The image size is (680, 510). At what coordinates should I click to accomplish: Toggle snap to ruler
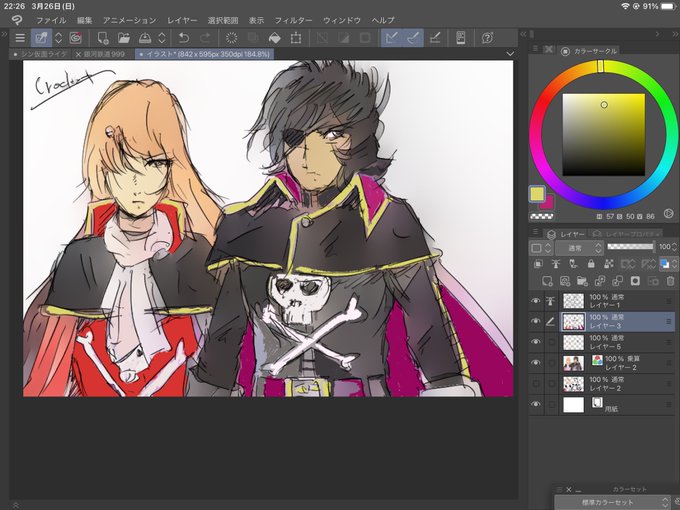pyautogui.click(x=392, y=38)
